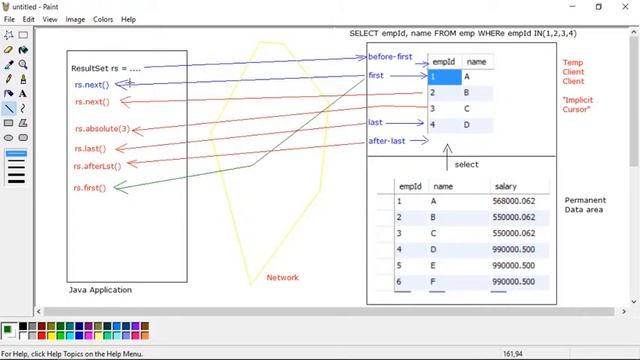The width and height of the screenshot is (640, 360).
Task: Select the Magnifier tool
Action: pos(23,64)
